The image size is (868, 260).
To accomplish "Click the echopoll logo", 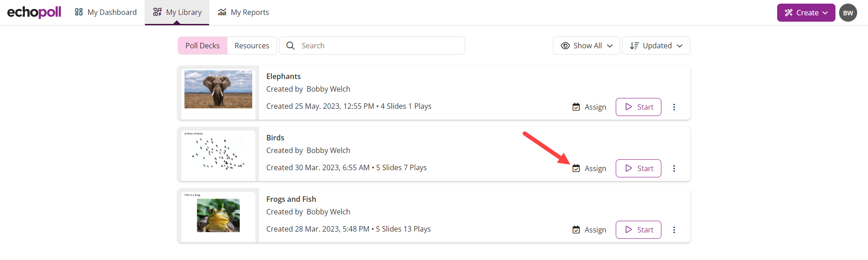I will tap(34, 12).
